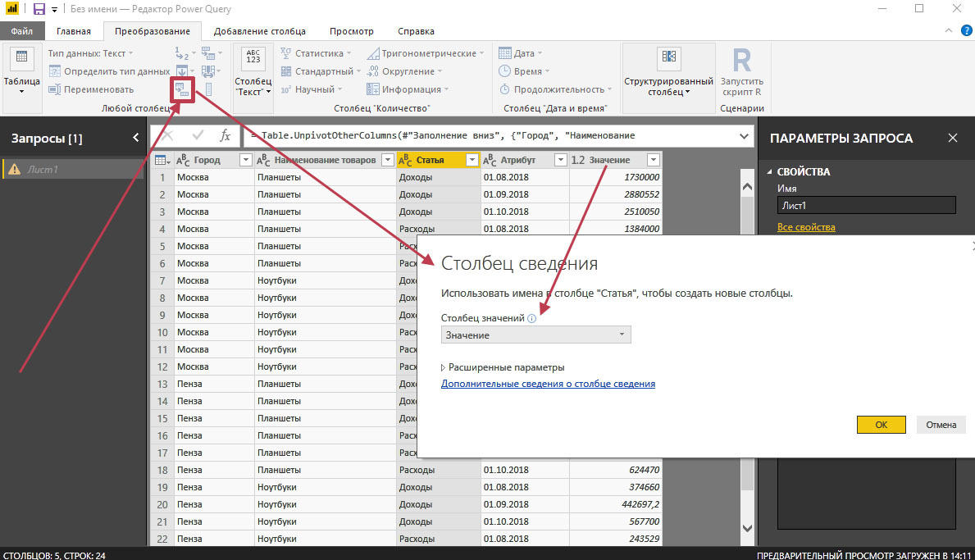Screen dimensions: 975x560
Task: Expand the formula bar with chevron
Action: tap(744, 136)
